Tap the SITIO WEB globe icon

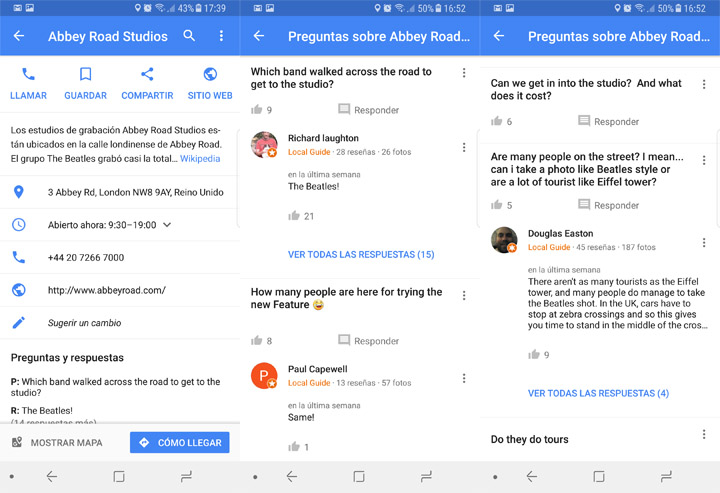point(210,74)
